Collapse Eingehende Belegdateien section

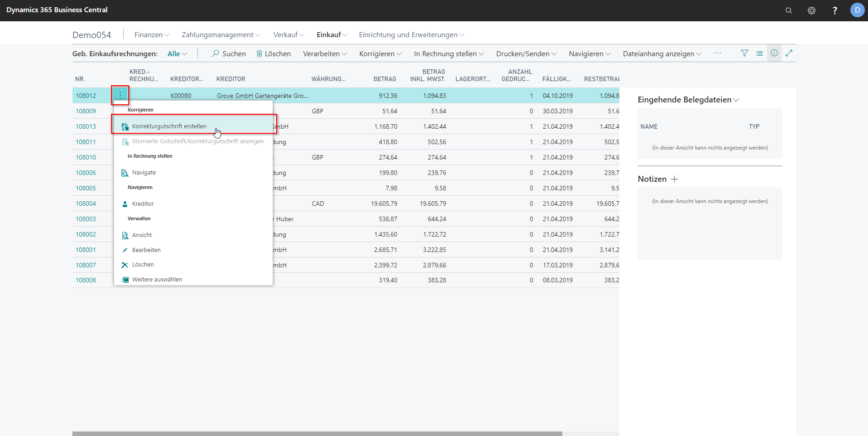pyautogui.click(x=688, y=100)
